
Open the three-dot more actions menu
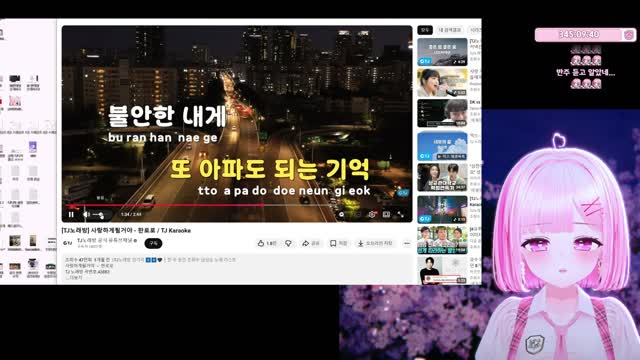click(x=407, y=243)
